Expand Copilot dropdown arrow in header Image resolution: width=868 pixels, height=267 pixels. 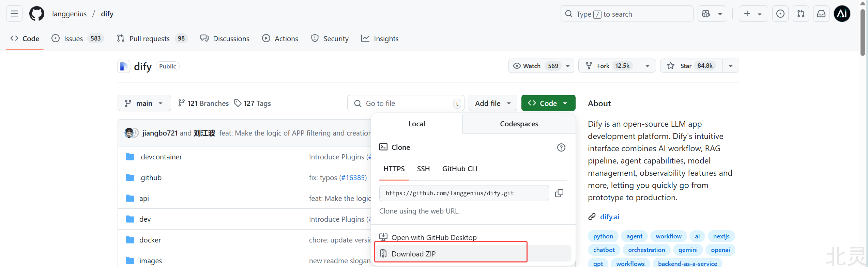tap(720, 14)
